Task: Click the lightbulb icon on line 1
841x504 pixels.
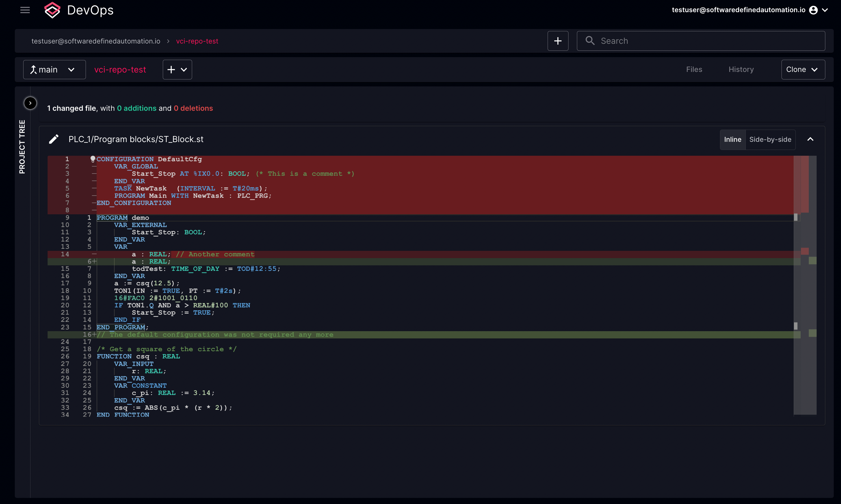Action: click(x=93, y=159)
